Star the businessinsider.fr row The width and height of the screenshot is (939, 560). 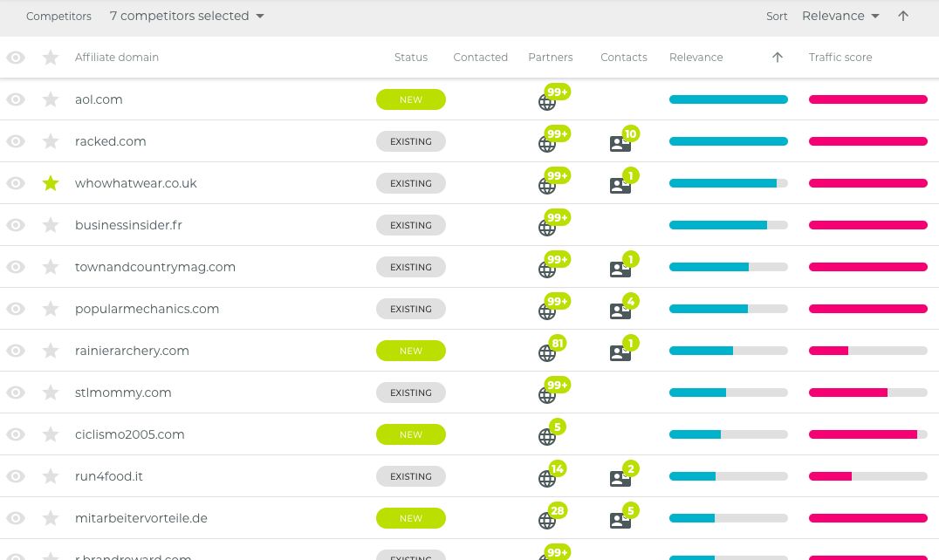(x=51, y=225)
